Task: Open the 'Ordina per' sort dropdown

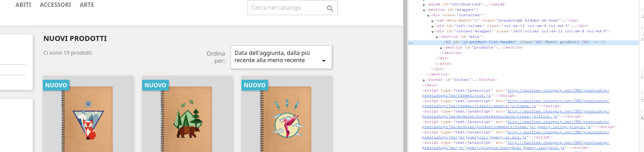Action: [281, 57]
